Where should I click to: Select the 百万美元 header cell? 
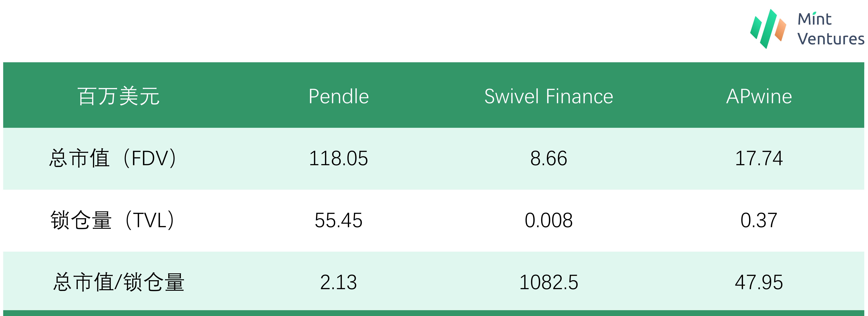click(x=119, y=96)
